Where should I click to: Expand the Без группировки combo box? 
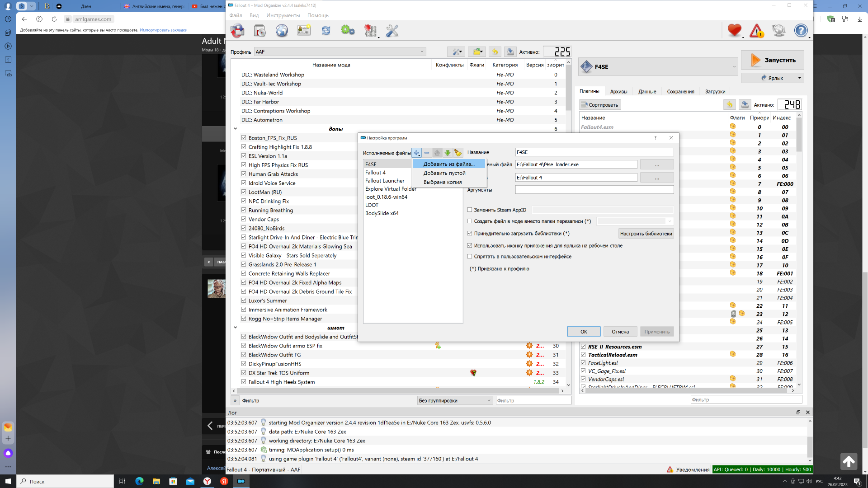455,400
